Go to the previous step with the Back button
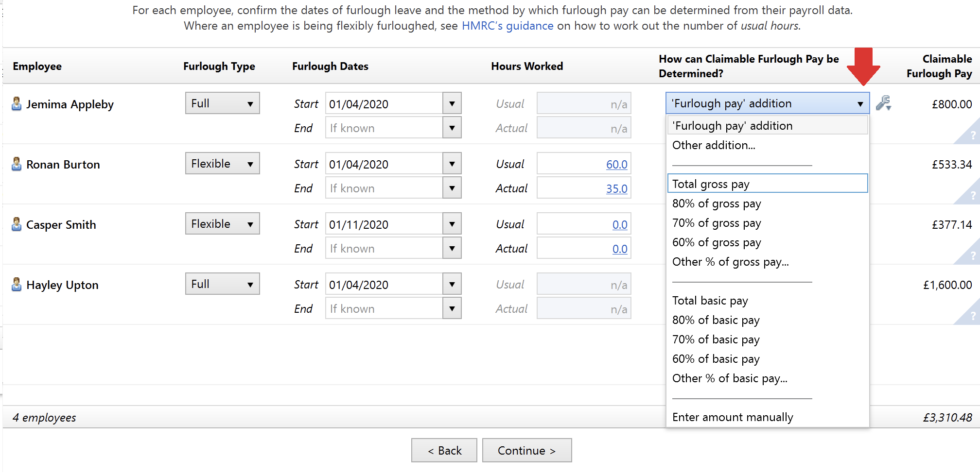The height and width of the screenshot is (474, 980). tap(444, 450)
